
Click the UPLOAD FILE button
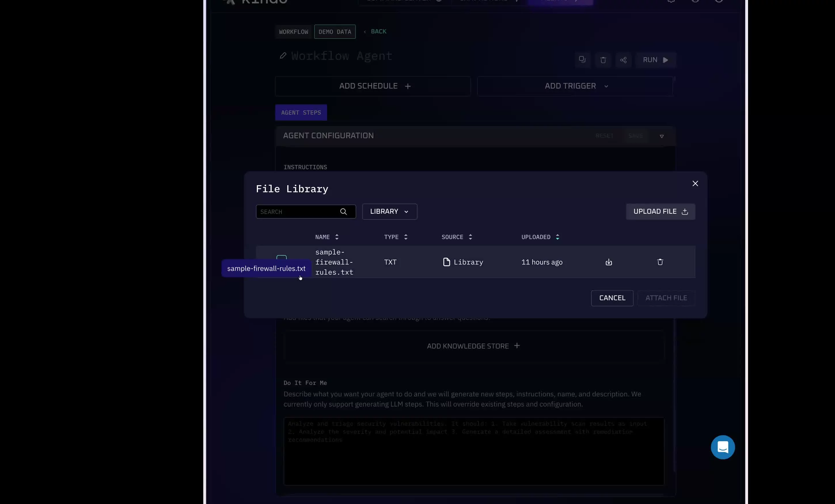coord(660,211)
